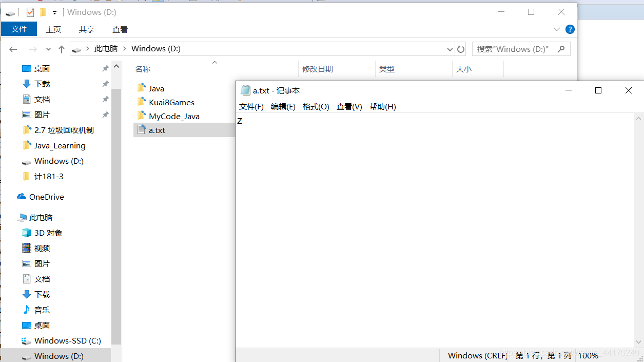Expand the ribbon with the chevron
The width and height of the screenshot is (644, 362).
[557, 29]
